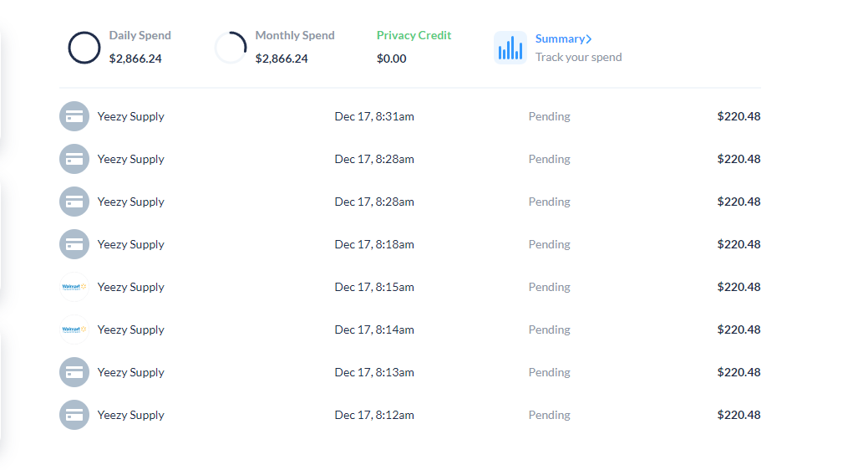Click the $220.48 amount on the 8:31am row
The image size is (868, 470).
(x=739, y=116)
